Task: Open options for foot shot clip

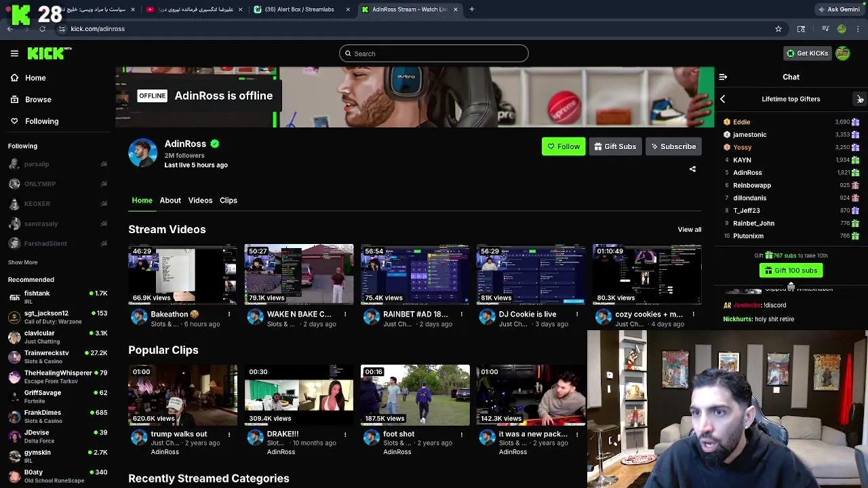Action: tap(461, 434)
